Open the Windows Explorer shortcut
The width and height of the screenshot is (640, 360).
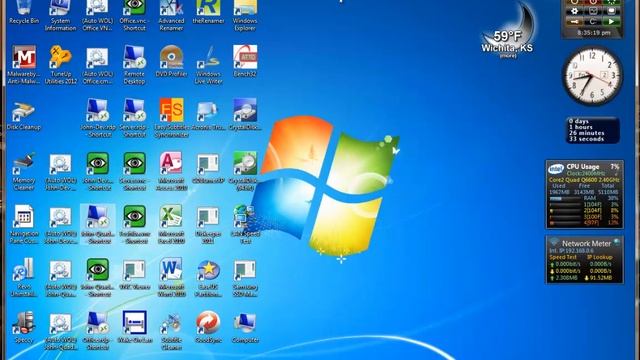click(245, 16)
